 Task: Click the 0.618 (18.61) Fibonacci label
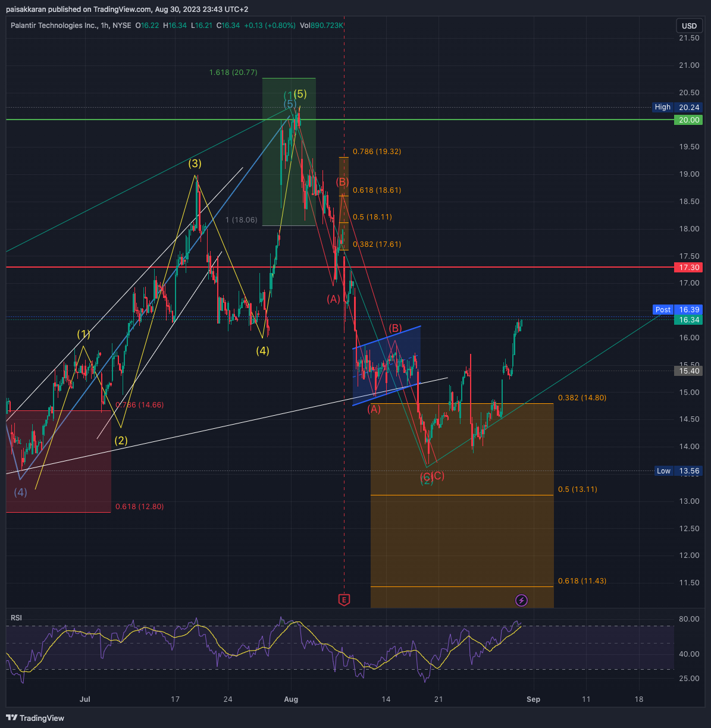pos(377,190)
